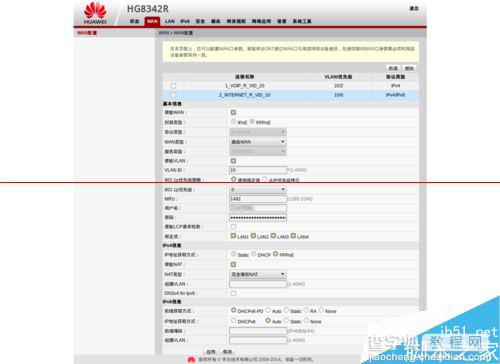This screenshot has height=364, width=500.
Task: Click the IPv4 multicast VLAN input field
Action: click(258, 284)
